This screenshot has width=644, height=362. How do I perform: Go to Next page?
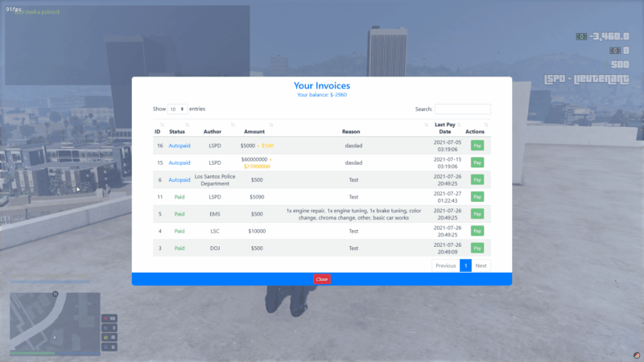click(x=481, y=266)
